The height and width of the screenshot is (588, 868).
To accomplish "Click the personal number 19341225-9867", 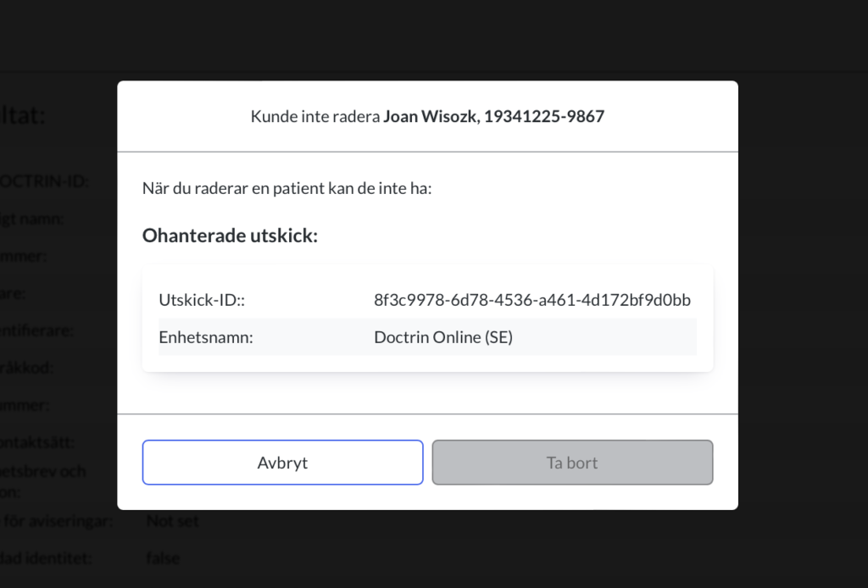I will (x=544, y=116).
